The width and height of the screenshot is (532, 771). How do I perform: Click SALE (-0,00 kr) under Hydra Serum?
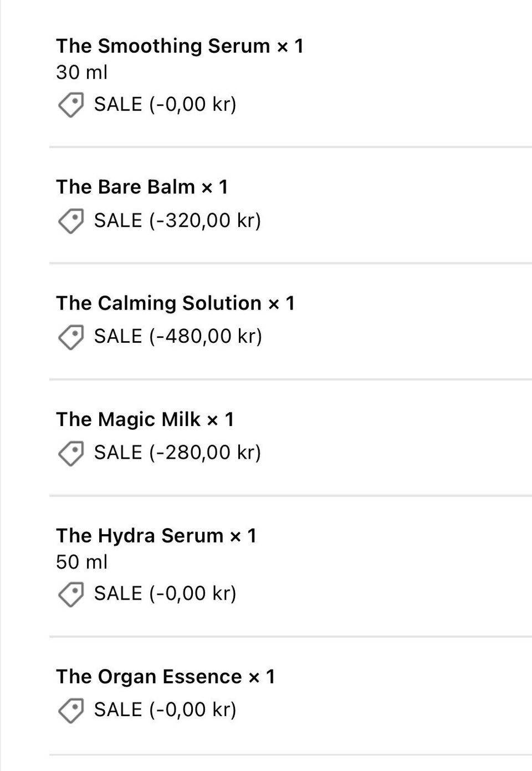coord(165,594)
